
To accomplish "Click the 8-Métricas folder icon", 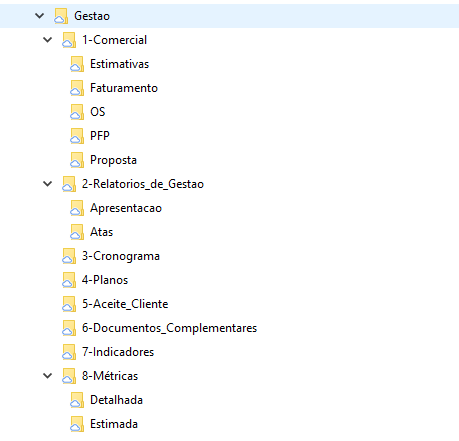I will coord(69,376).
